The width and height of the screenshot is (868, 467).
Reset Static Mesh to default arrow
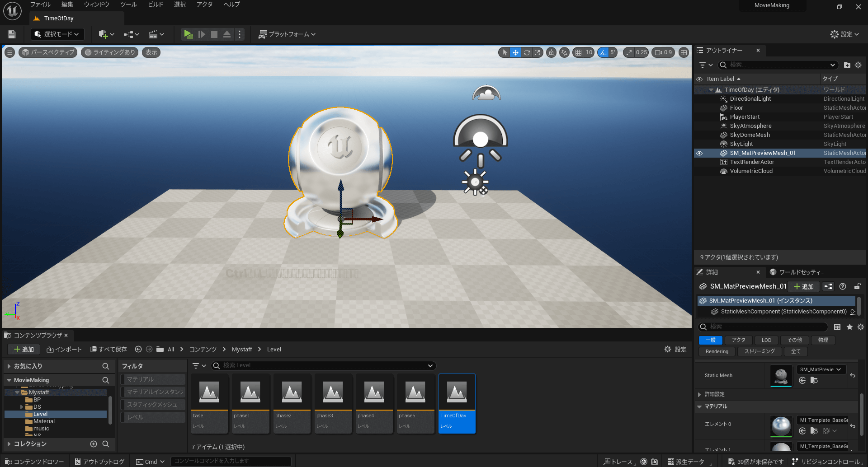(853, 375)
